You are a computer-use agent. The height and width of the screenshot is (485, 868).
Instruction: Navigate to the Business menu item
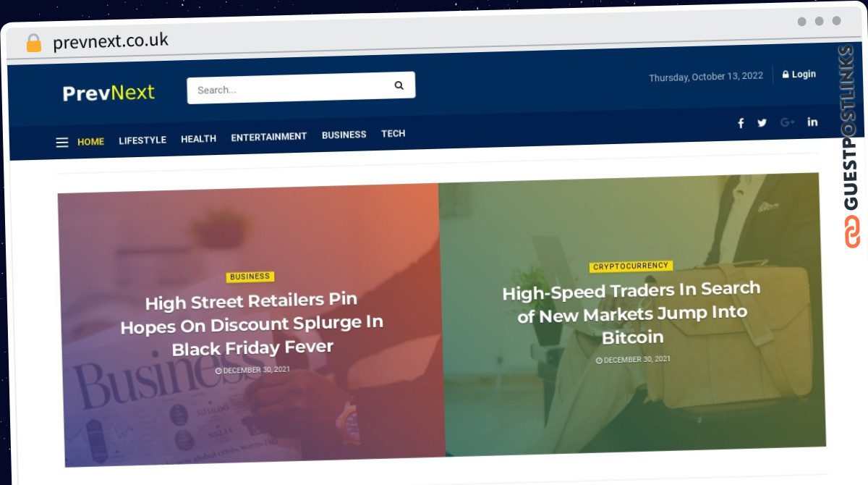click(x=344, y=135)
